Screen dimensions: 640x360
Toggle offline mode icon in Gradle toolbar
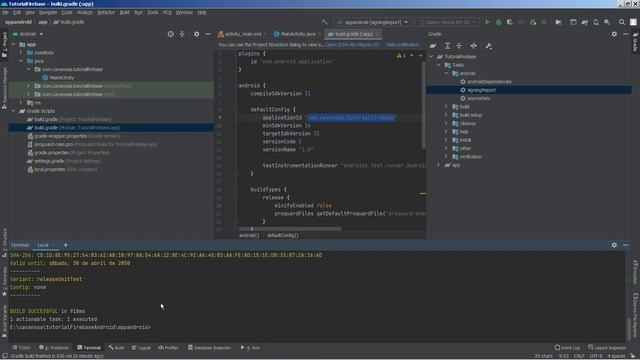(473, 46)
